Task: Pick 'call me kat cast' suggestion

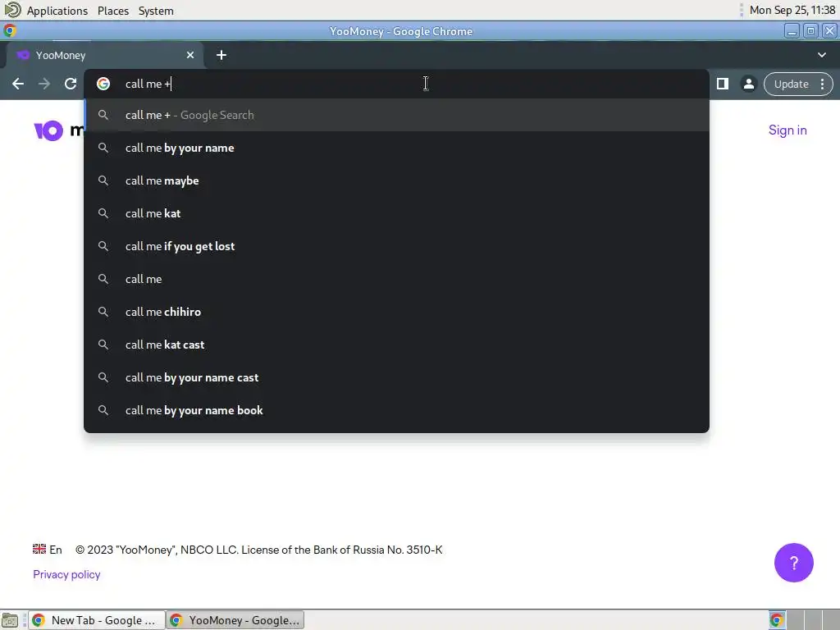Action: (396, 345)
